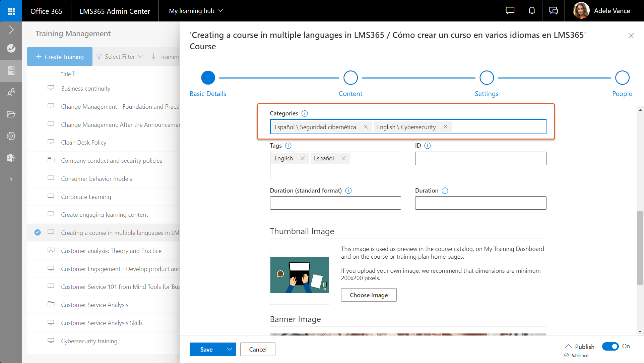Click the Choose Image button
The image size is (644, 363).
click(x=369, y=295)
